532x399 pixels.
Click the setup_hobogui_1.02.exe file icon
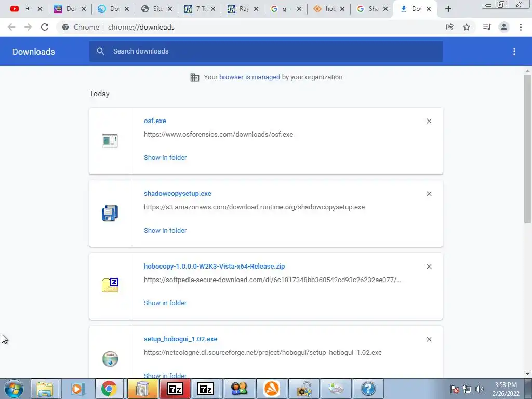[110, 358]
